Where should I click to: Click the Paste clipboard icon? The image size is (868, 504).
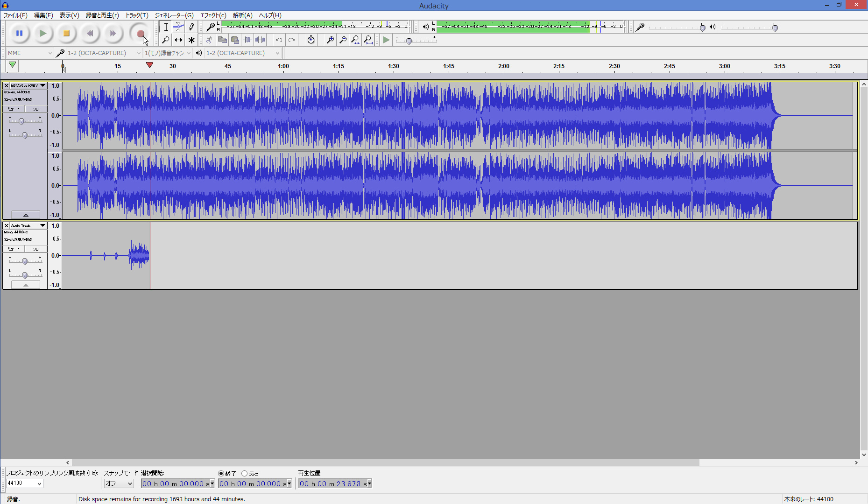[x=235, y=40]
